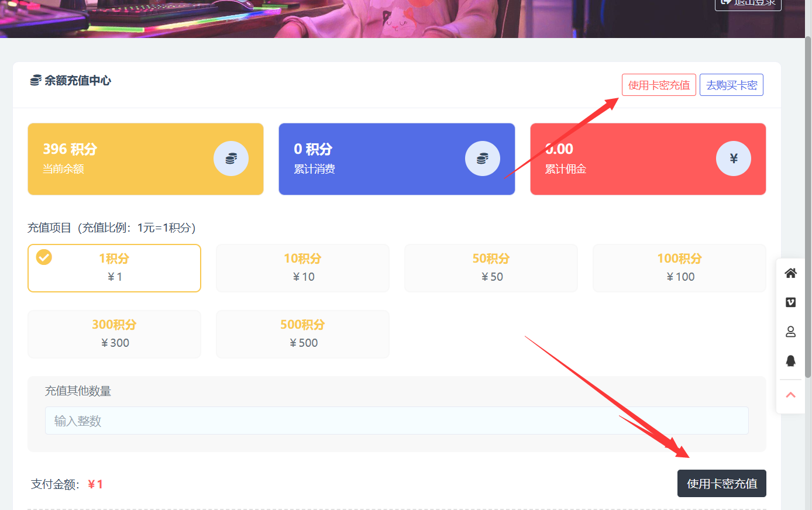Select the 10积分 recharge option
The height and width of the screenshot is (510, 812).
tap(302, 268)
